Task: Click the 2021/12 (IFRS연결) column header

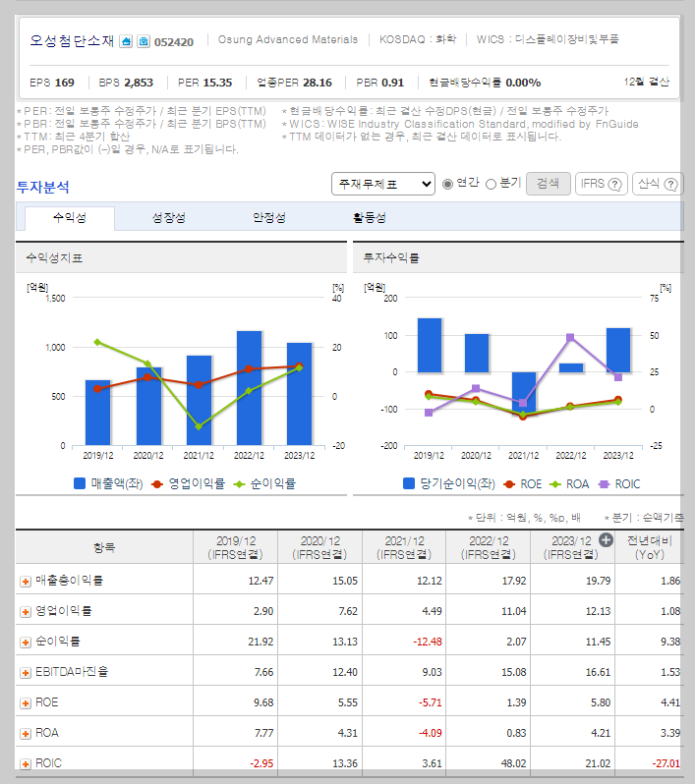Action: tap(404, 547)
